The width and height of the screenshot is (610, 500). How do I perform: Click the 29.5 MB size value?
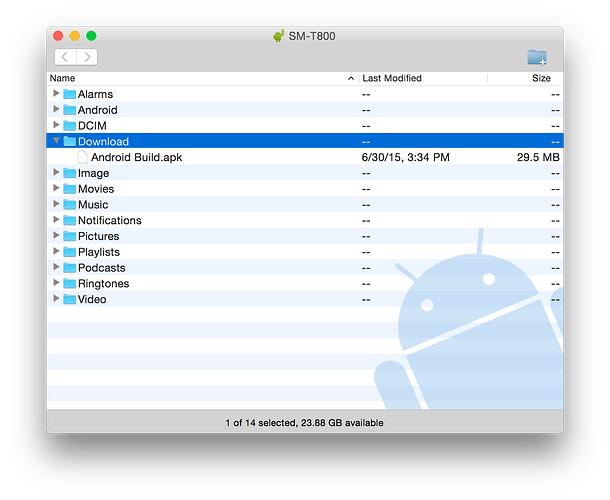pos(538,157)
